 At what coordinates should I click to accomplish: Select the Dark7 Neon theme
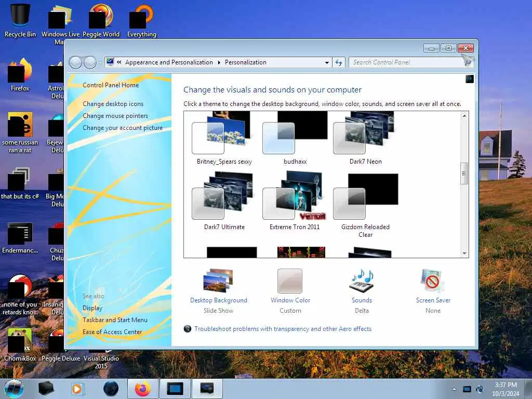tap(365, 138)
